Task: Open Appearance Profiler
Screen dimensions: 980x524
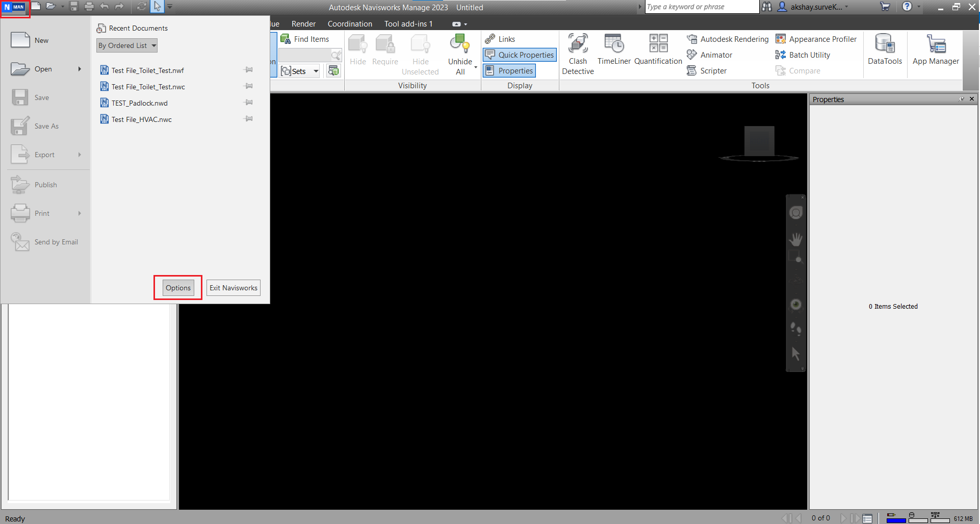Action: pyautogui.click(x=816, y=39)
